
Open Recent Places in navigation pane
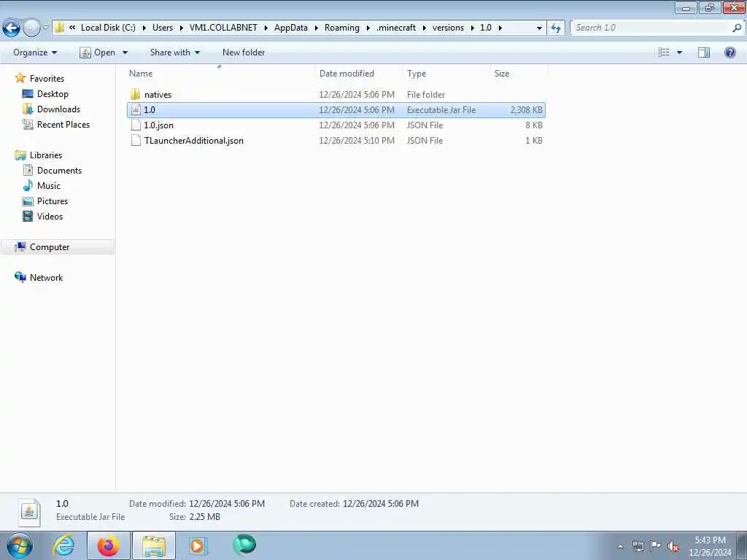(x=63, y=124)
